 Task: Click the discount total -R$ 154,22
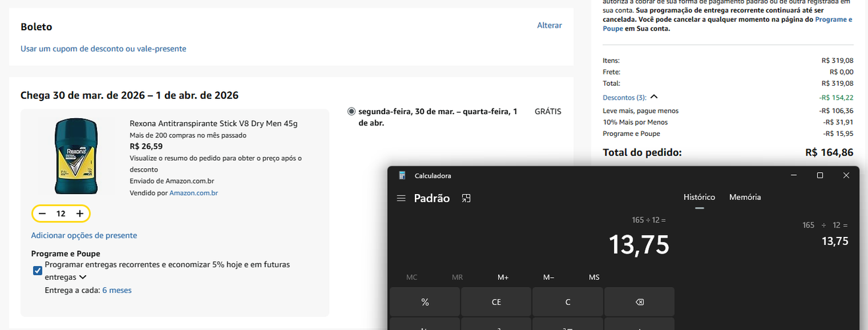point(836,98)
